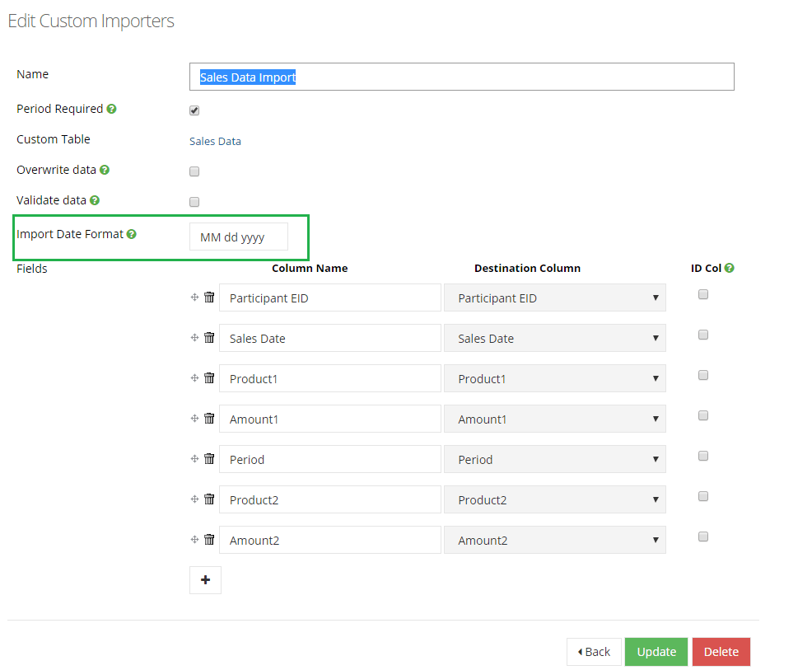812x670 pixels.
Task: Mark Participant EID as ID Col
Action: (703, 294)
